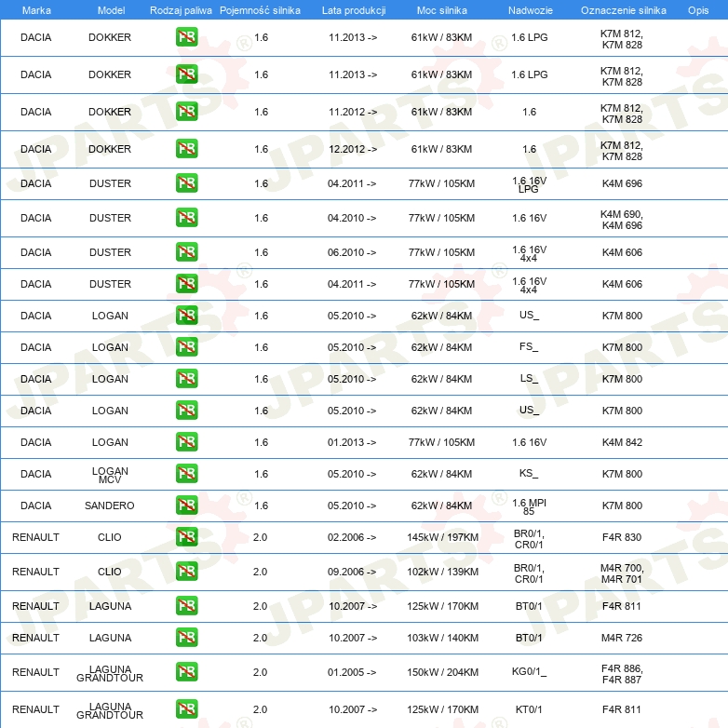Screen dimensions: 728x728
Task: Click the 102kW / 139KM power cell
Action: tap(442, 572)
